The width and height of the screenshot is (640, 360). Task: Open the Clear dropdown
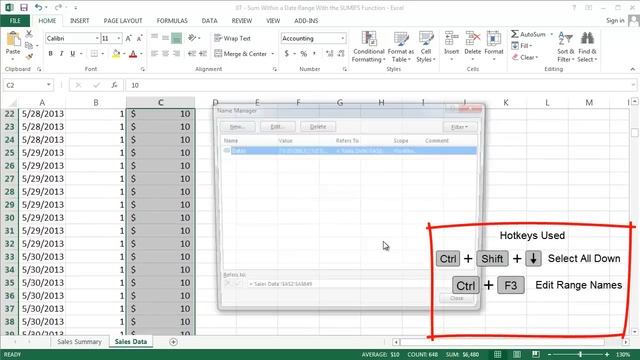pyautogui.click(x=525, y=58)
